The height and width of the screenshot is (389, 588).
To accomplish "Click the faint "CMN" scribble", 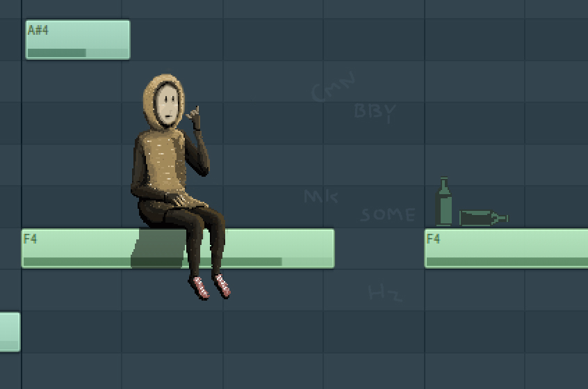I will pos(333,88).
